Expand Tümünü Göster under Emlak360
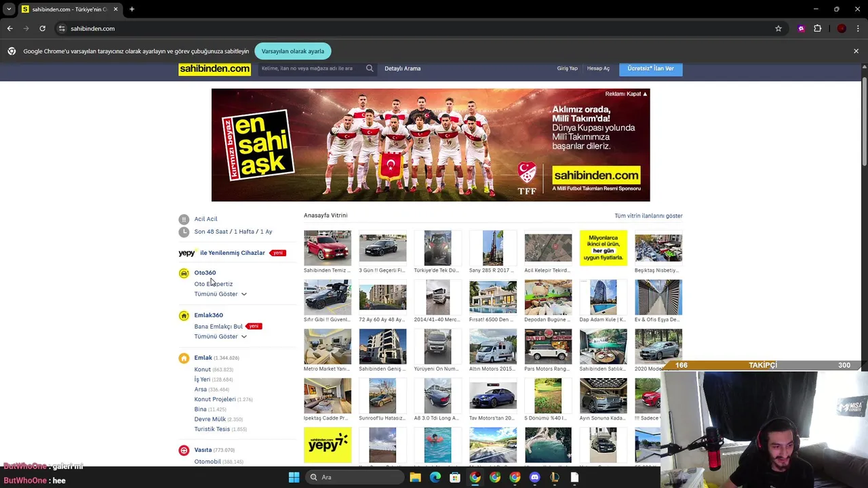The width and height of the screenshot is (868, 488). click(220, 337)
